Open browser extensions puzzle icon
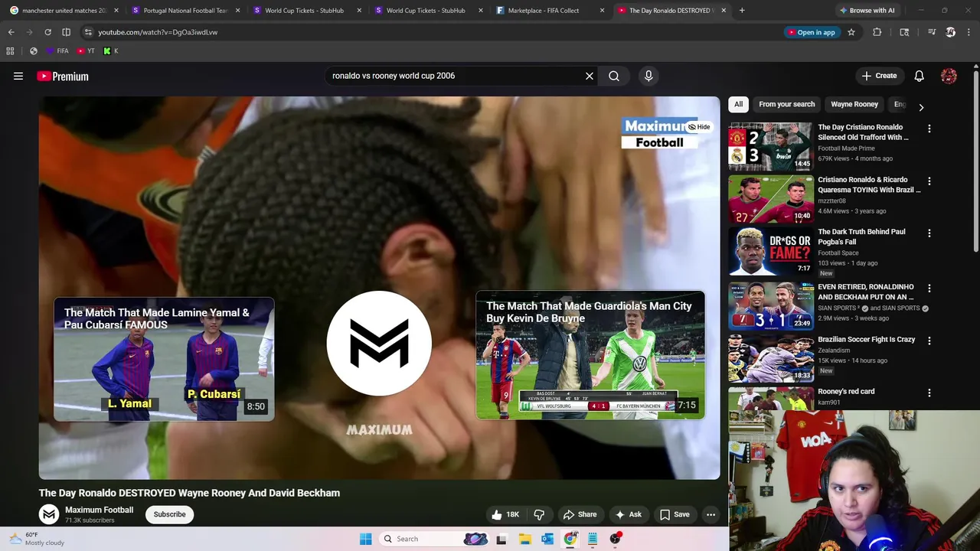 point(877,32)
